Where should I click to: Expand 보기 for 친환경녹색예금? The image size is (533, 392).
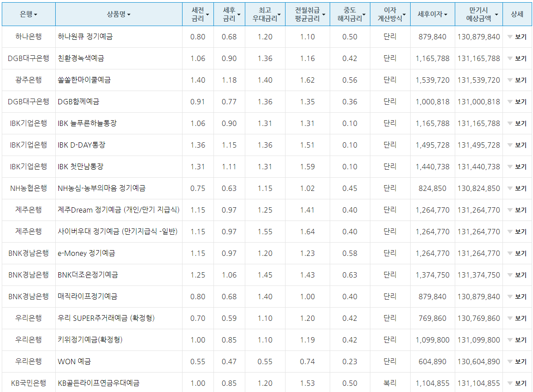pyautogui.click(x=517, y=57)
